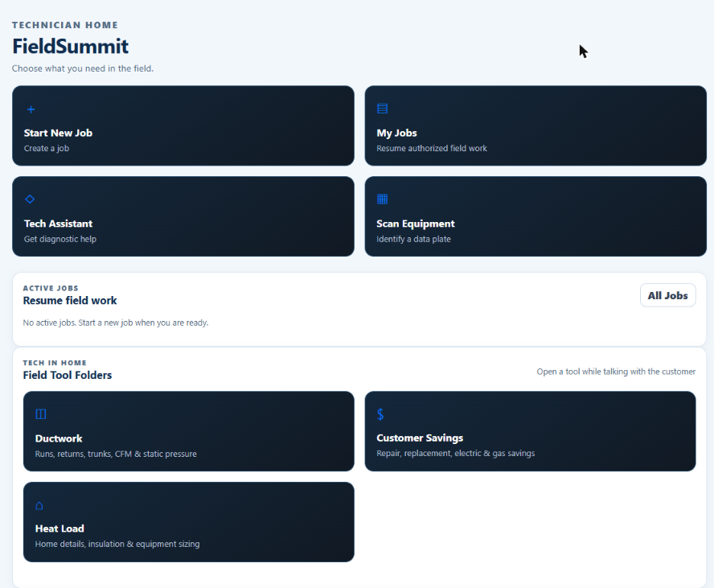Click the "Create a job" text
The image size is (714, 588).
(47, 149)
